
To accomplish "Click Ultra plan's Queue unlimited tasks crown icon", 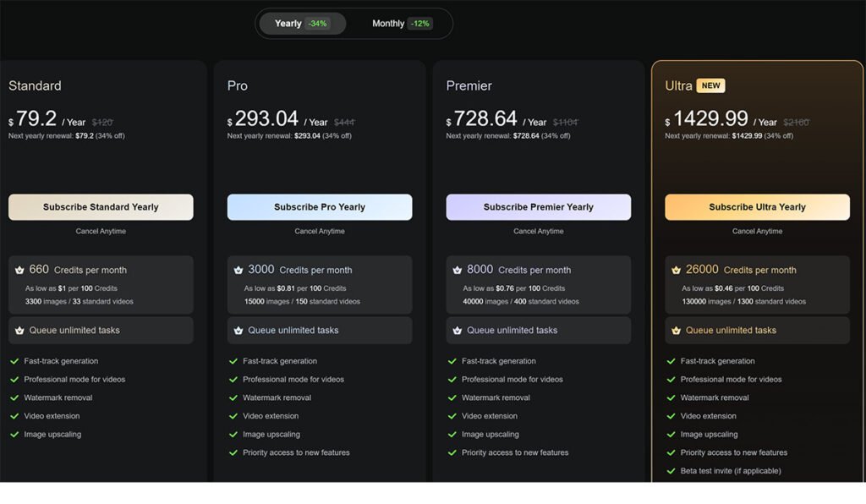I will (677, 331).
